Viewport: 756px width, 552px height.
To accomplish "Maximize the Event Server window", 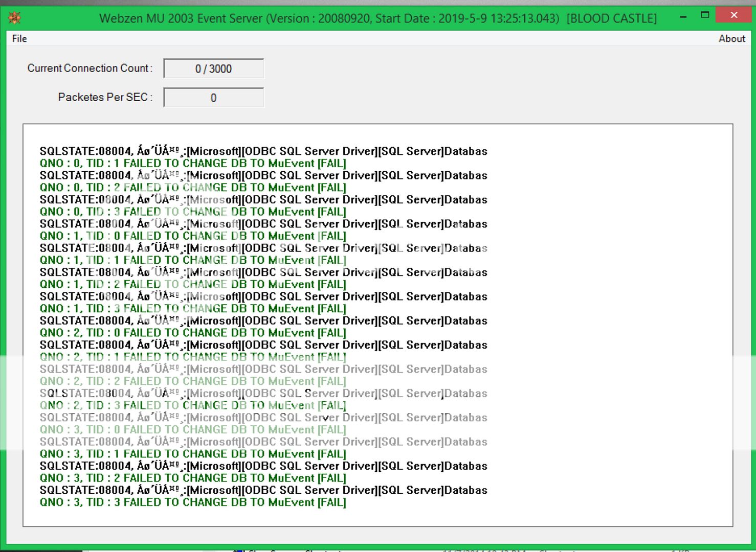I will coord(705,15).
